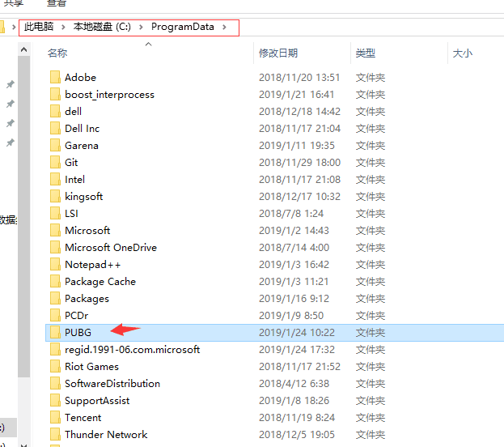Sort by the 名称 column header

coord(57,53)
